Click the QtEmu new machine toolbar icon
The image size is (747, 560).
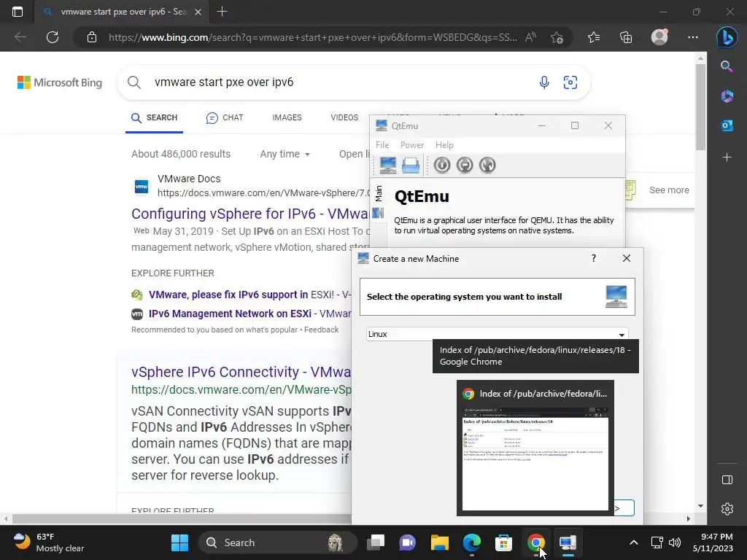coord(388,166)
